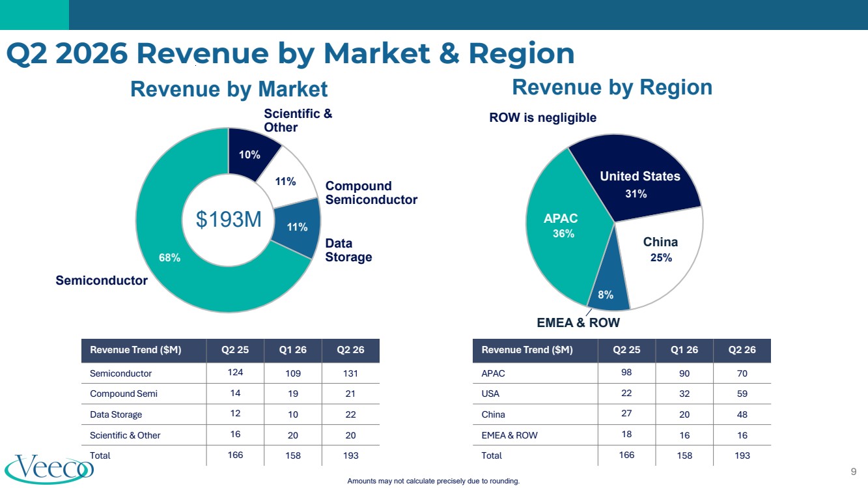Viewport: 868px width, 488px height.
Task: Select the market table's Q2 26 total 193
Action: (x=350, y=456)
